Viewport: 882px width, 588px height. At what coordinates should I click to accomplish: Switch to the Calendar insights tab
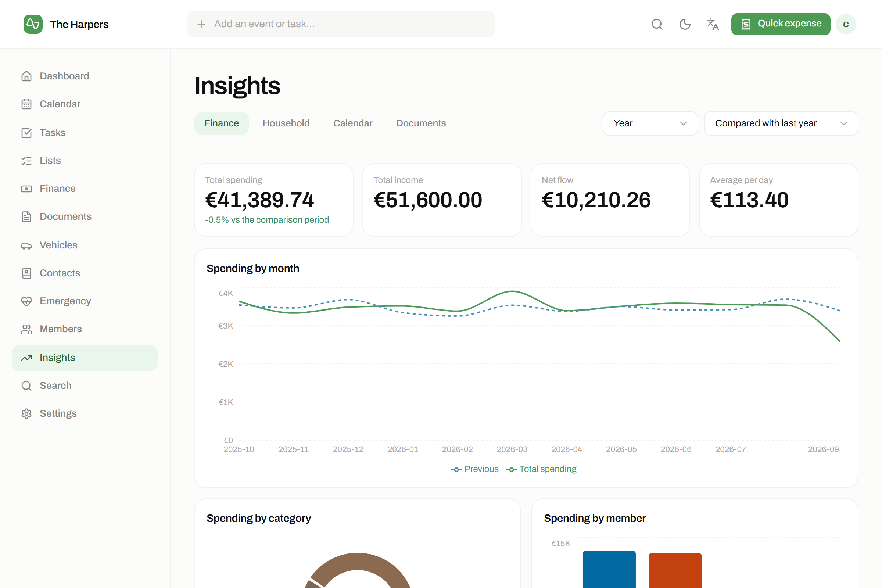(353, 123)
